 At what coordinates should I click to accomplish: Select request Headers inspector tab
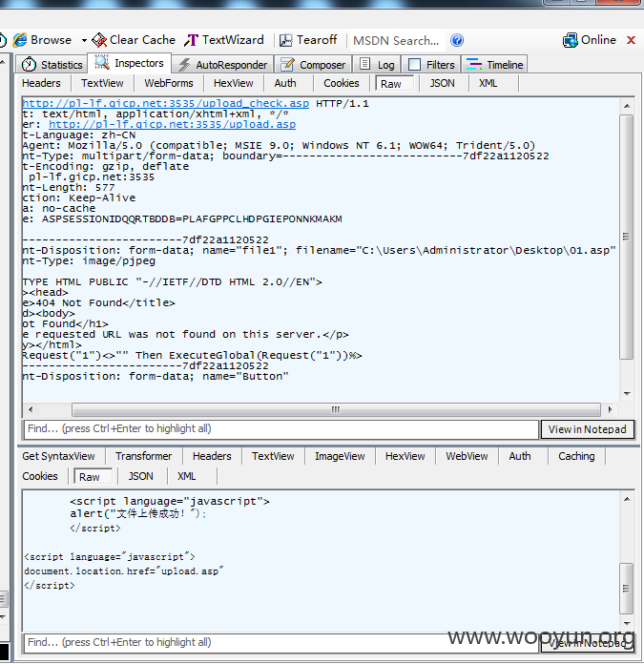41,83
